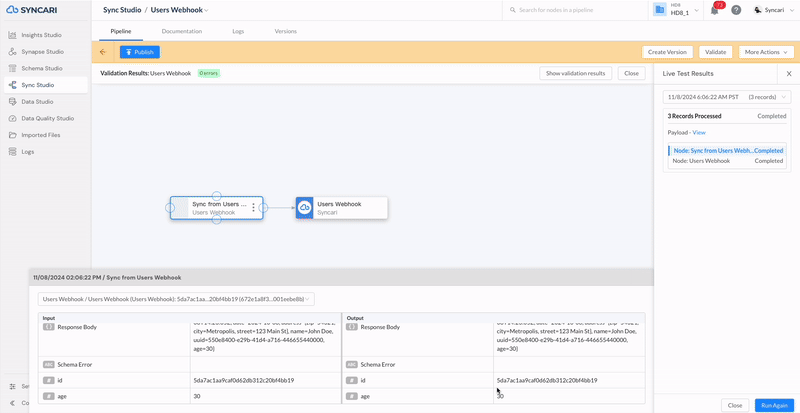Click Show validation results button

(576, 74)
